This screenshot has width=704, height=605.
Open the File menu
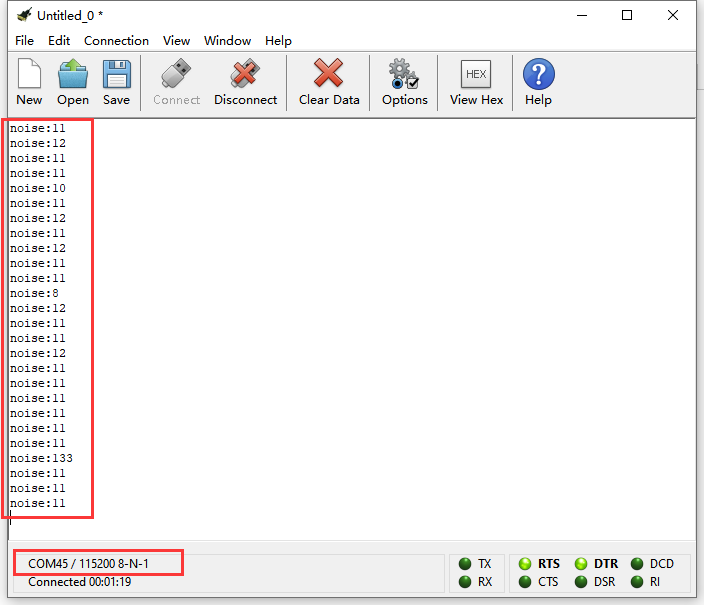click(24, 41)
